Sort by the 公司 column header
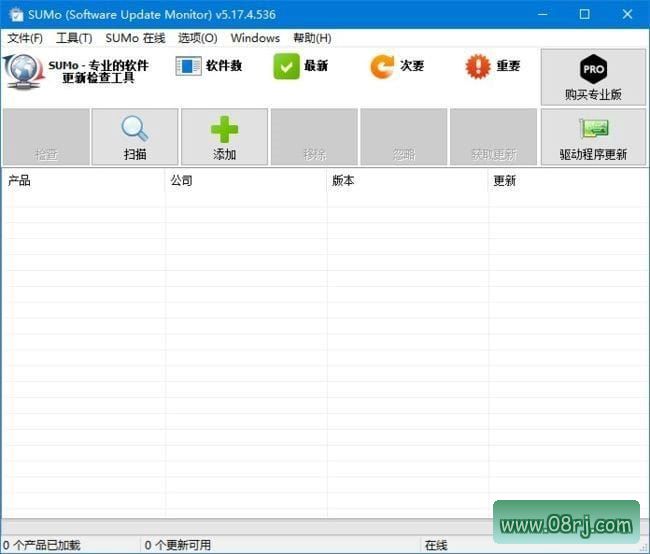 246,181
